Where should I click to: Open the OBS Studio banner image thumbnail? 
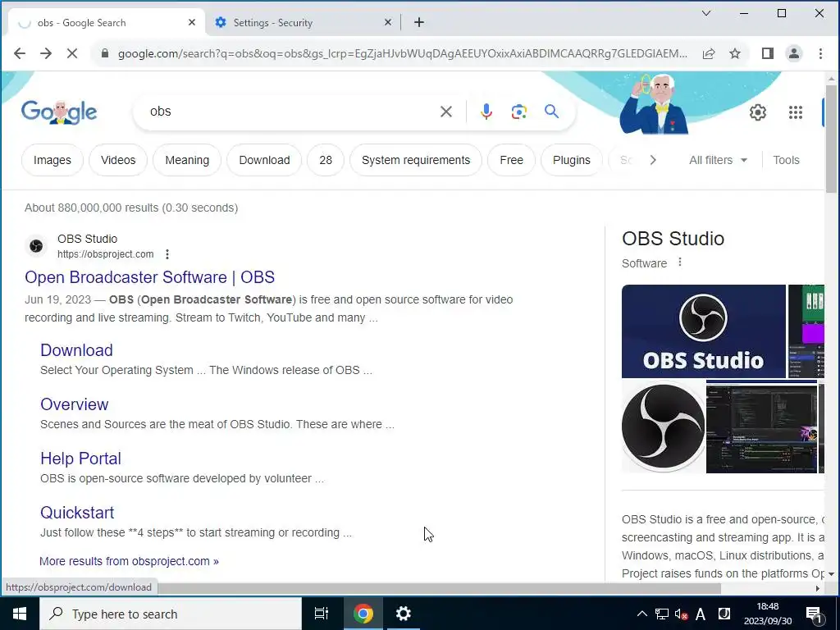coord(703,331)
